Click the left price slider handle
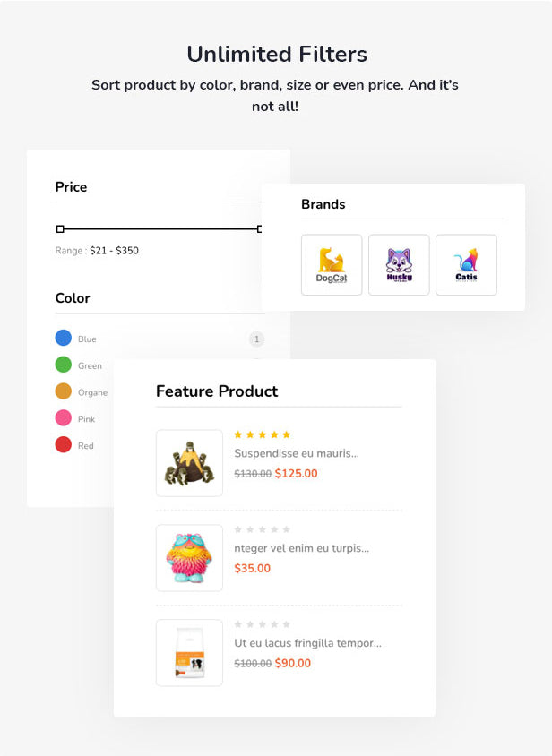 [60, 229]
